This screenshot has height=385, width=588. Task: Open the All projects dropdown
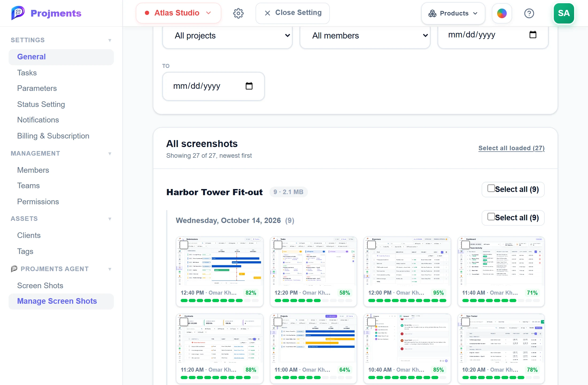[x=227, y=36]
